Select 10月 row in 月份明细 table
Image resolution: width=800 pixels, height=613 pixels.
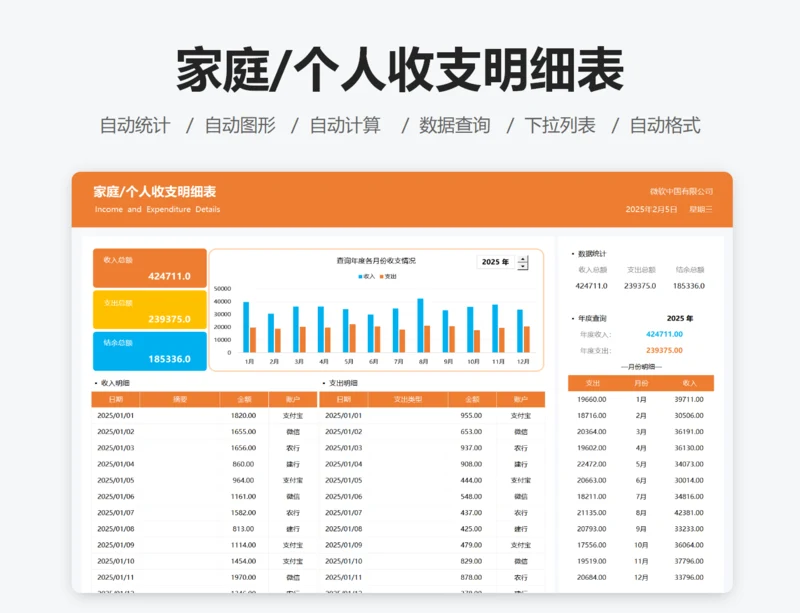[641, 545]
